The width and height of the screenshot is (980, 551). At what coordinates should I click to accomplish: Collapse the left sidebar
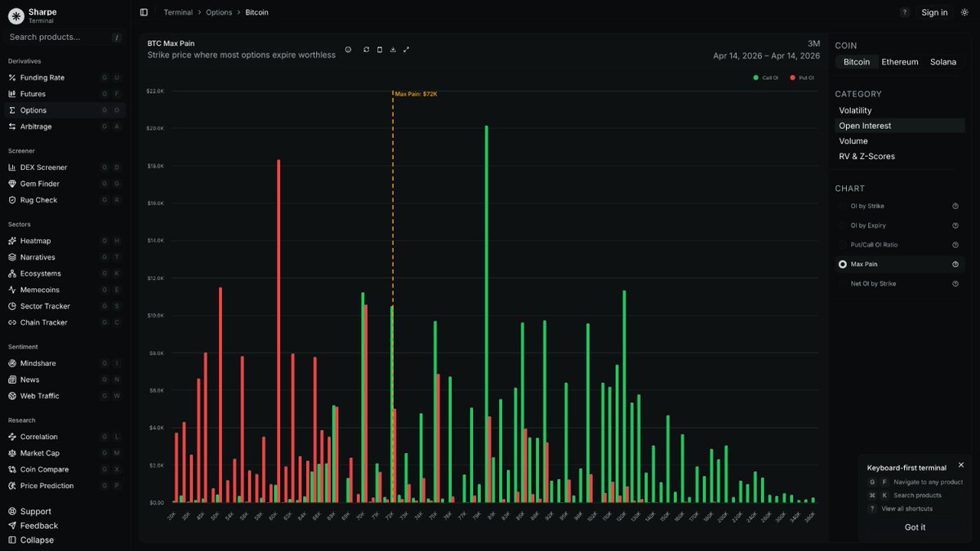[32, 540]
